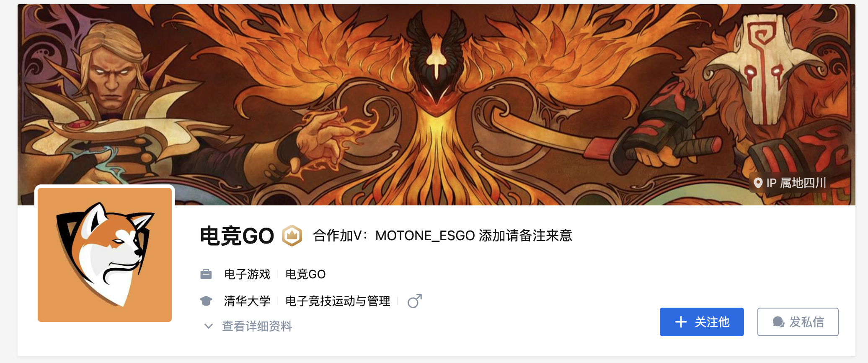
Task: Click the headline text with MOTONE_ESGO
Action: pos(442,236)
